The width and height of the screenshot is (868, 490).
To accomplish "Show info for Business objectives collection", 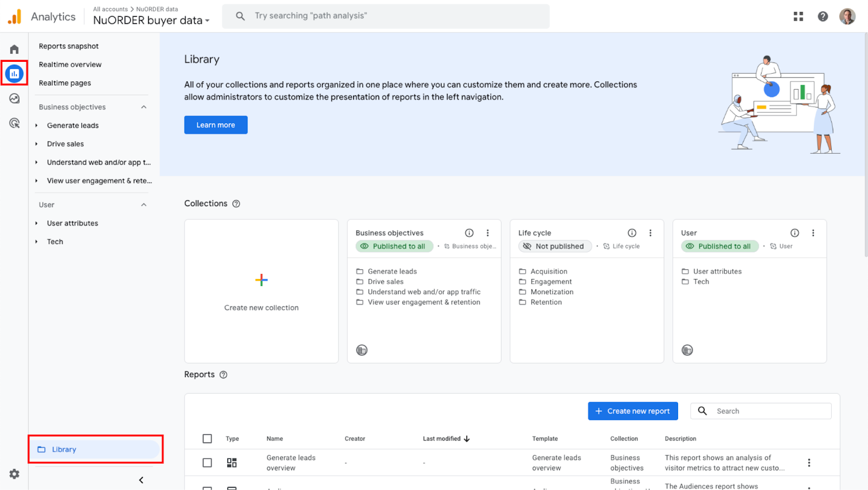I will click(x=469, y=233).
